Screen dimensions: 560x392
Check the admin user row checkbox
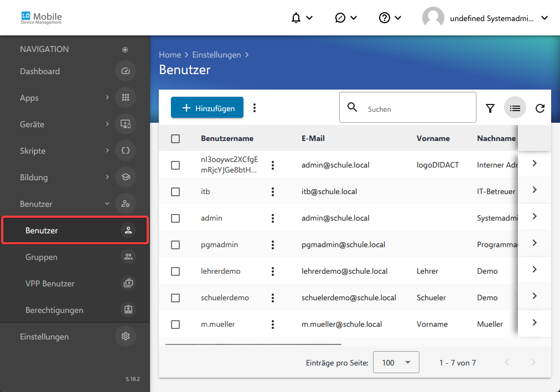(175, 218)
